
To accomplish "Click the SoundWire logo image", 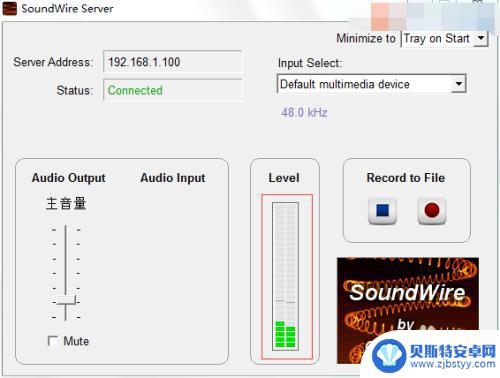I will pyautogui.click(x=408, y=310).
